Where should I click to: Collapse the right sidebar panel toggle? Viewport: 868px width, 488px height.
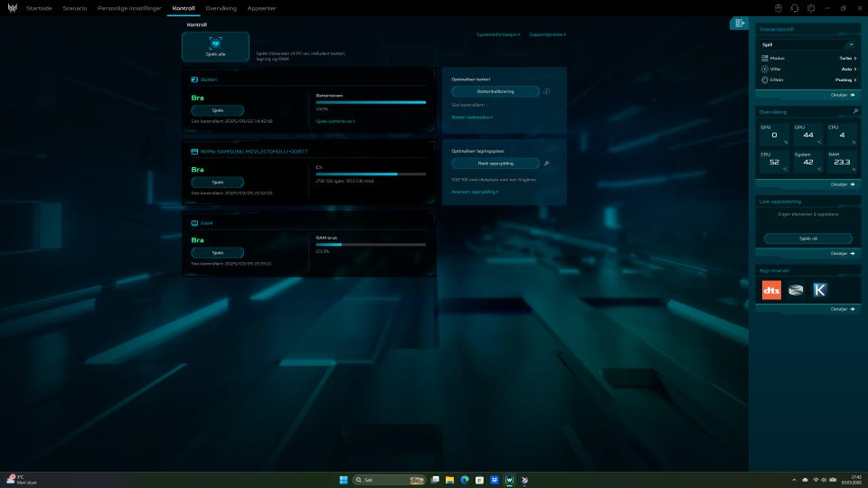pyautogui.click(x=740, y=23)
